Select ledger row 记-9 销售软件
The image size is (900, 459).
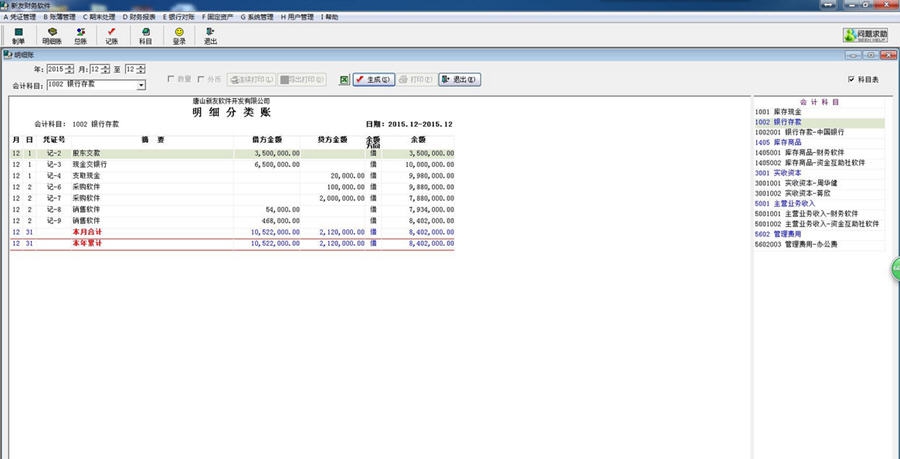point(232,220)
